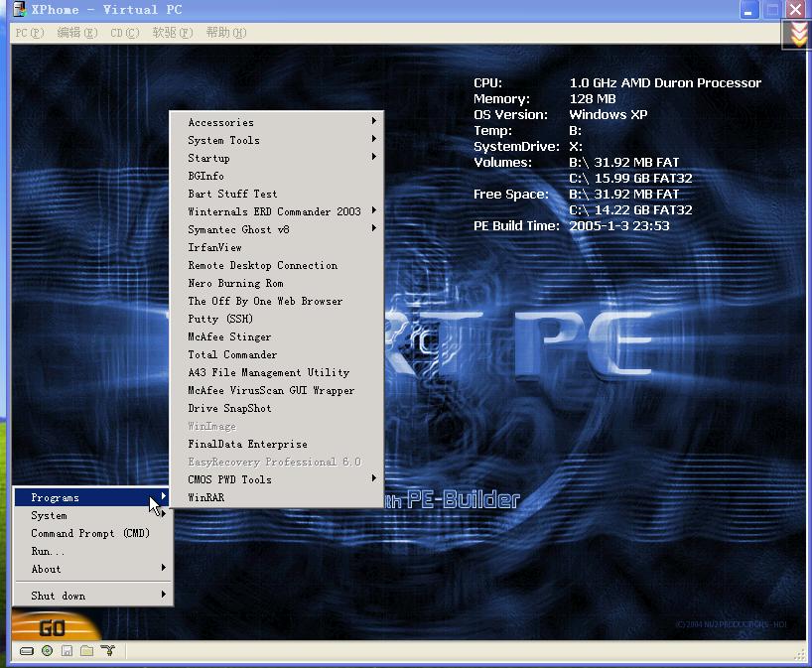Run McAfee Stinger
The height and width of the screenshot is (668, 812).
click(x=277, y=336)
